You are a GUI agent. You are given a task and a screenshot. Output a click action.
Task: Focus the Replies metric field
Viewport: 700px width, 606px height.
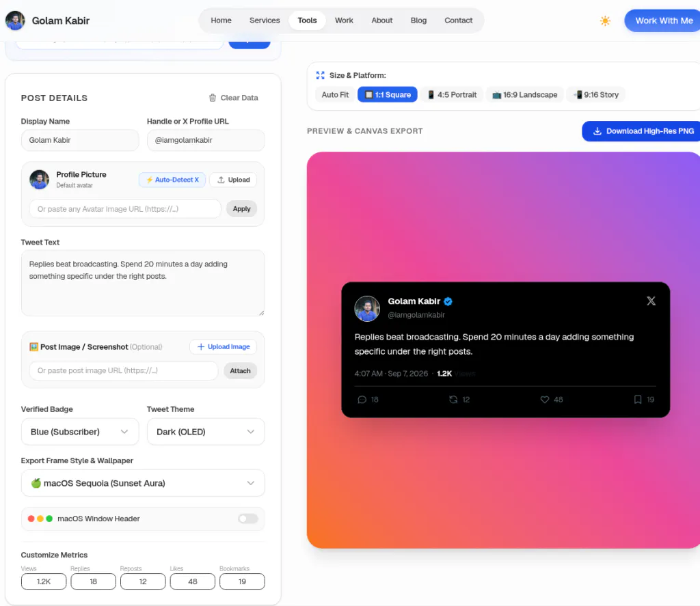click(93, 581)
